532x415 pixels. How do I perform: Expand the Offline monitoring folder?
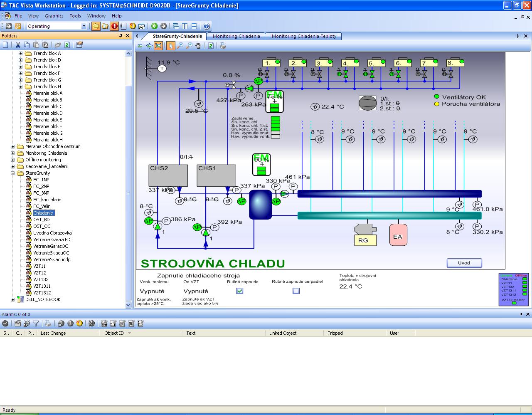coord(12,160)
